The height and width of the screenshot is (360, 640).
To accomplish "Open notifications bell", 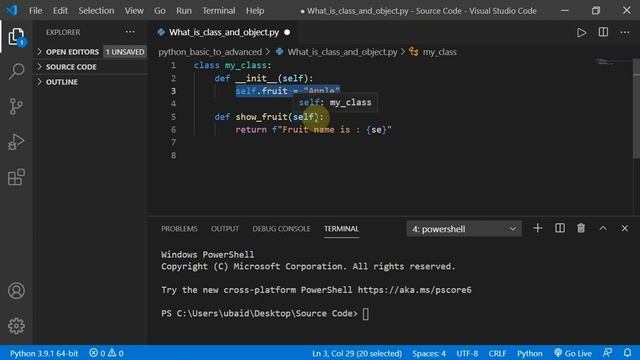I will tap(627, 353).
